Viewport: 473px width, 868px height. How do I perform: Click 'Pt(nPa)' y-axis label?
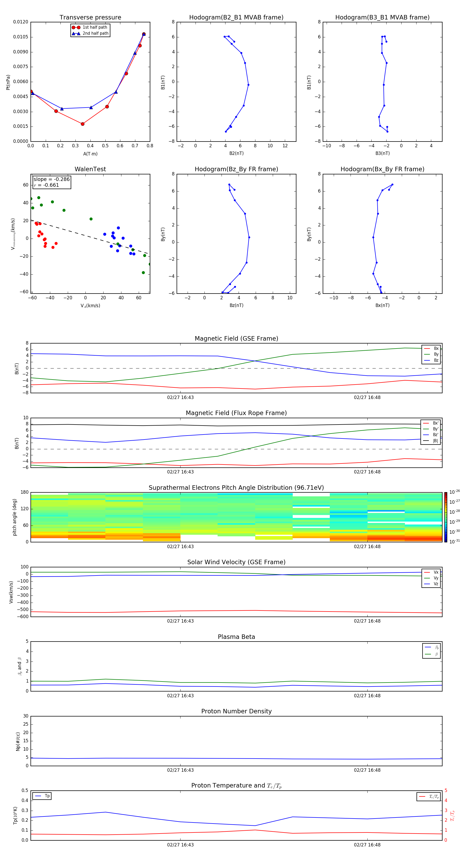coord(8,82)
